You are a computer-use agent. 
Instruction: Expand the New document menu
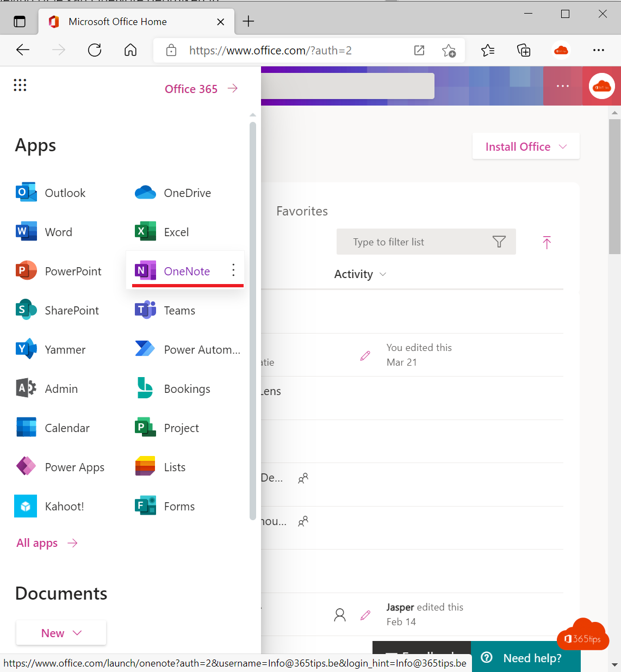coord(60,633)
